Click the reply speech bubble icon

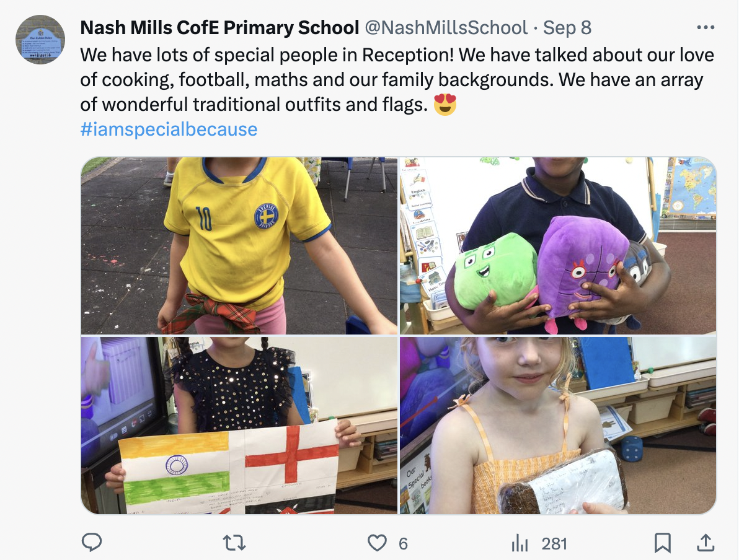92,542
